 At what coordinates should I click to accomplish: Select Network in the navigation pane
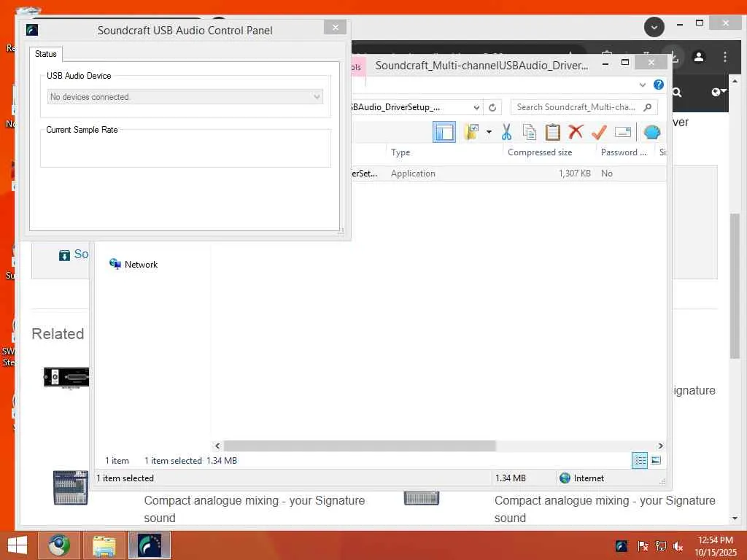133,264
